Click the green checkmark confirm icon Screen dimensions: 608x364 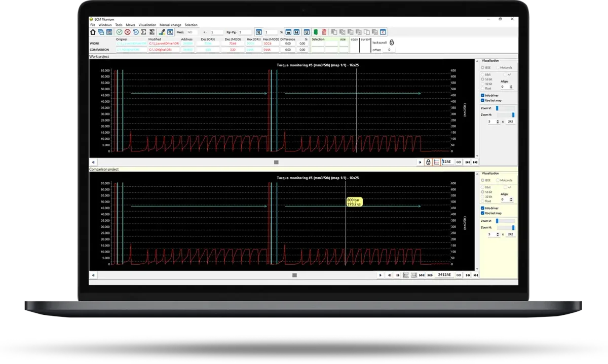(x=120, y=32)
